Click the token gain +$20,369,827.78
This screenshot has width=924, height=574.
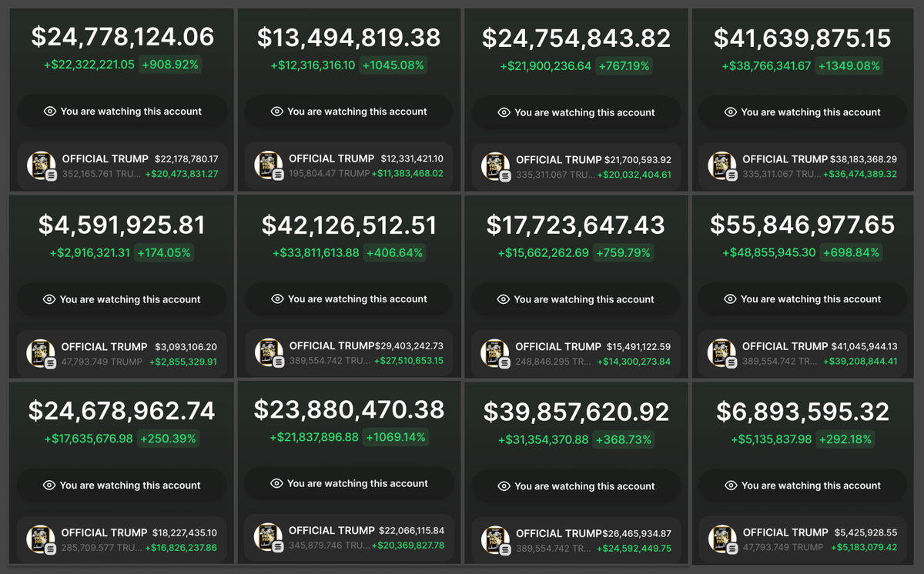point(408,546)
